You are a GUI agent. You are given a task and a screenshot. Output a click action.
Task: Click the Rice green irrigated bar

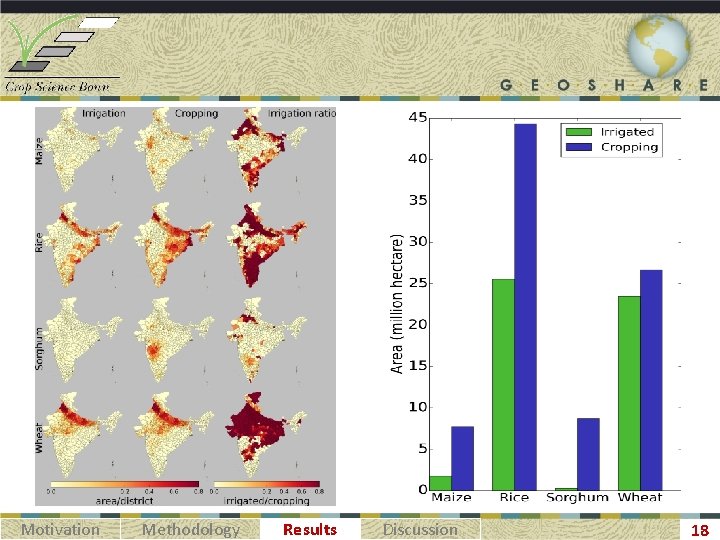[x=503, y=384]
